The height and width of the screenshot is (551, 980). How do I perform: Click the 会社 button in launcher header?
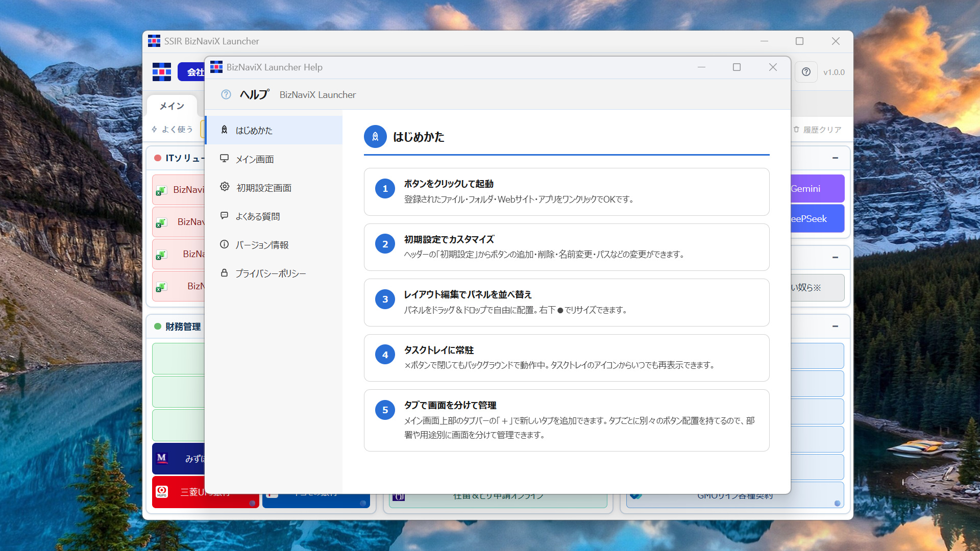click(x=191, y=72)
